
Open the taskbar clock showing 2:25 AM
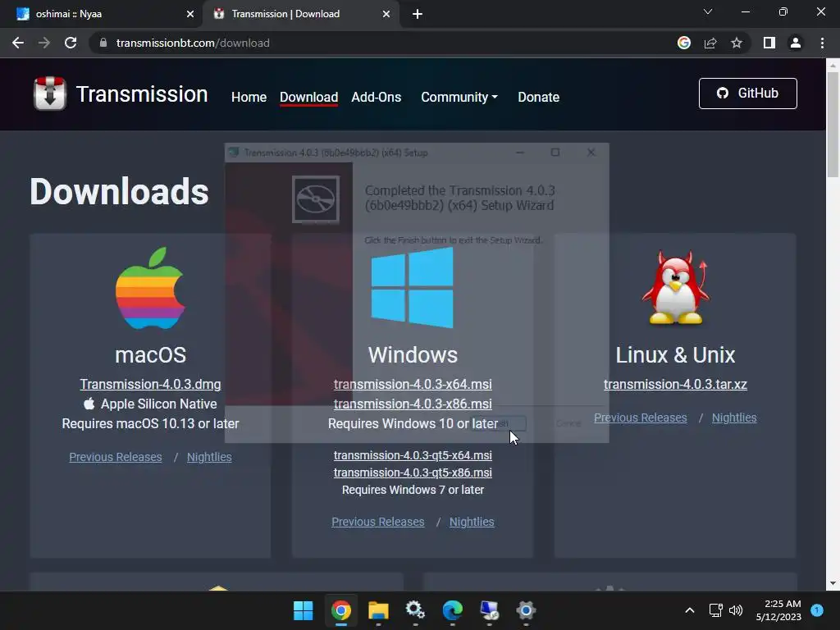[778, 610]
